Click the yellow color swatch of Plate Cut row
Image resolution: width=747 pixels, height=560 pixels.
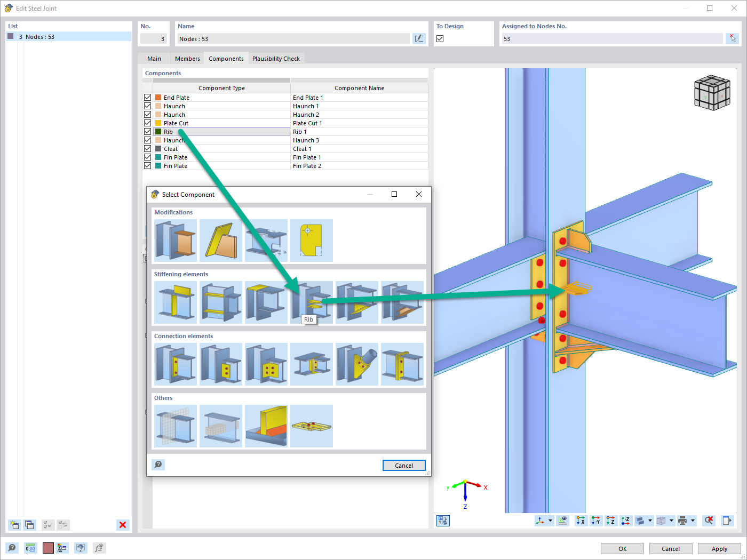[x=158, y=123]
